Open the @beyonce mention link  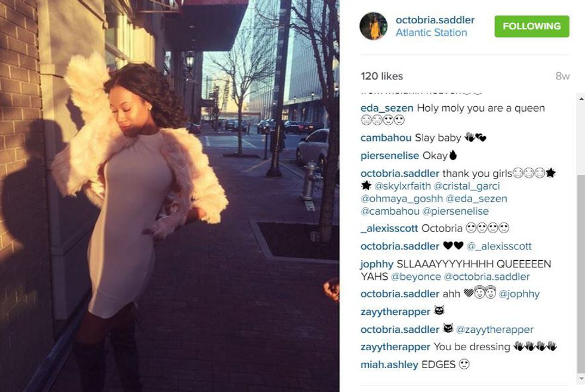click(x=416, y=277)
